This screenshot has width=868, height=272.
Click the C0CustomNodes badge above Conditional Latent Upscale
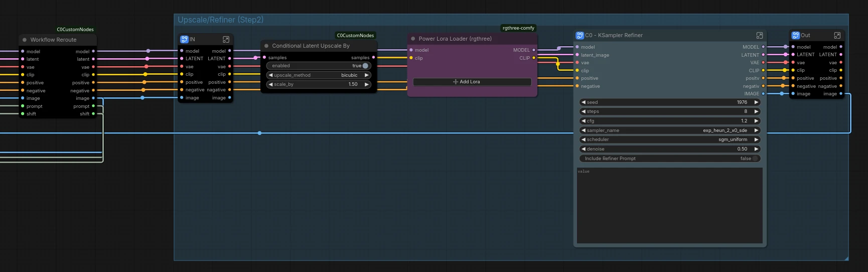coord(355,36)
